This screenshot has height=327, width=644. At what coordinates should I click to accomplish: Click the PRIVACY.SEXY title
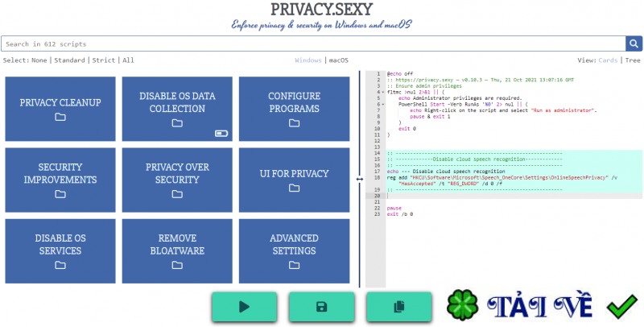click(321, 10)
